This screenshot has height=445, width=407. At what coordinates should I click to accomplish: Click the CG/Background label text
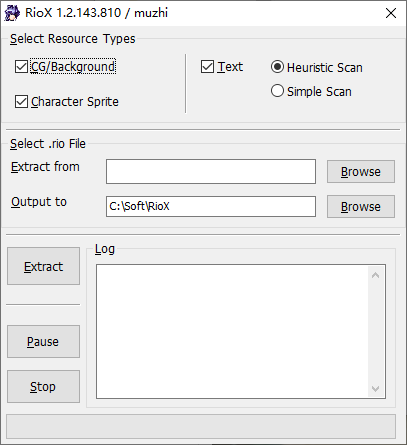[73, 67]
